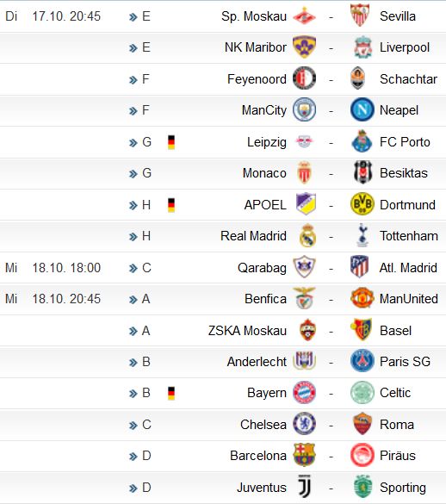Image resolution: width=446 pixels, height=504 pixels.
Task: Click the Spartak Moskau club crest
Action: (304, 16)
